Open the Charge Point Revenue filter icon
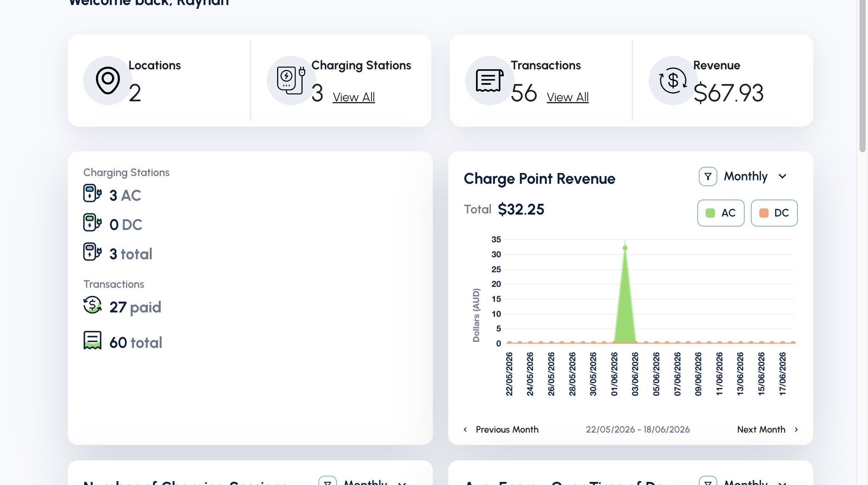Viewport: 868px width, 485px height. (708, 176)
